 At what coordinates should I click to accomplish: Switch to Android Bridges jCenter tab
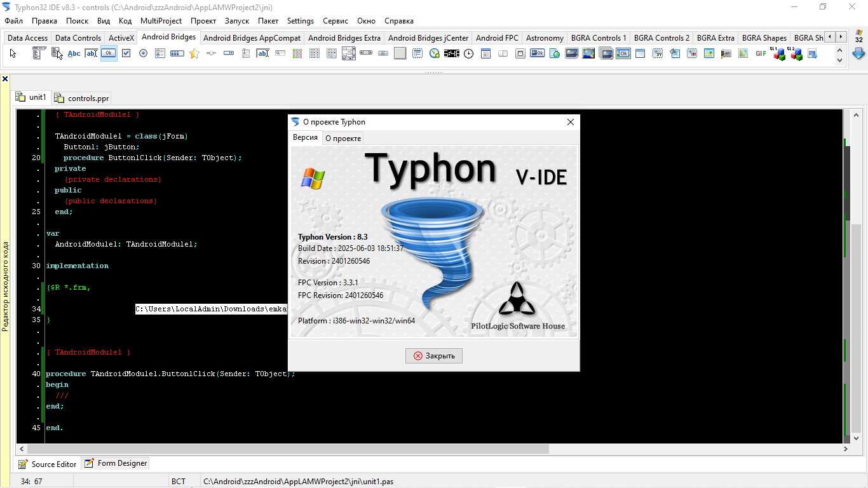(x=428, y=37)
